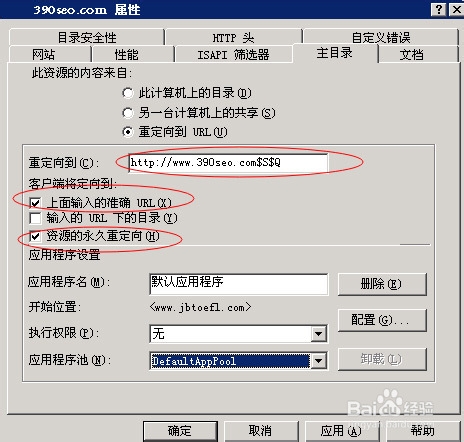Click the 删除 button
This screenshot has width=464, height=442.
pyautogui.click(x=382, y=284)
